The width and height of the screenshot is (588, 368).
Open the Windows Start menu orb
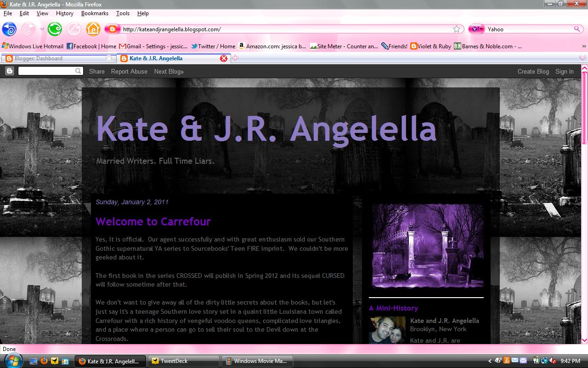(12, 360)
